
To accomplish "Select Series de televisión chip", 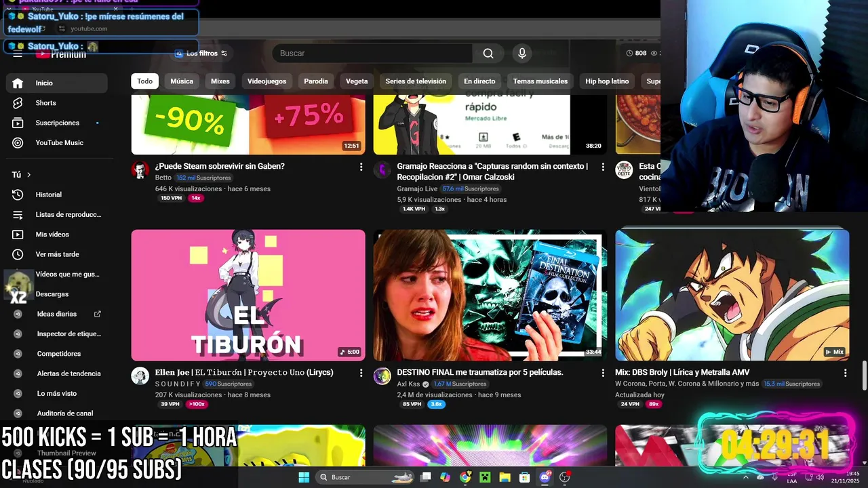I will (416, 81).
